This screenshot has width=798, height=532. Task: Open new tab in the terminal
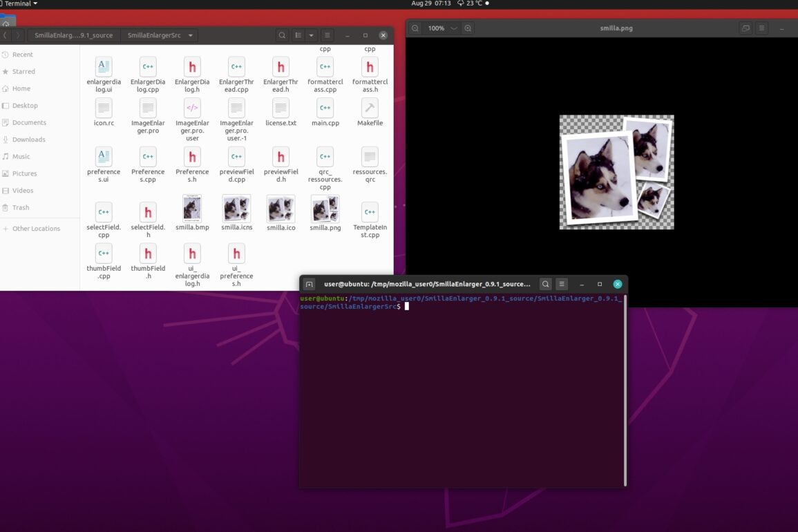310,284
